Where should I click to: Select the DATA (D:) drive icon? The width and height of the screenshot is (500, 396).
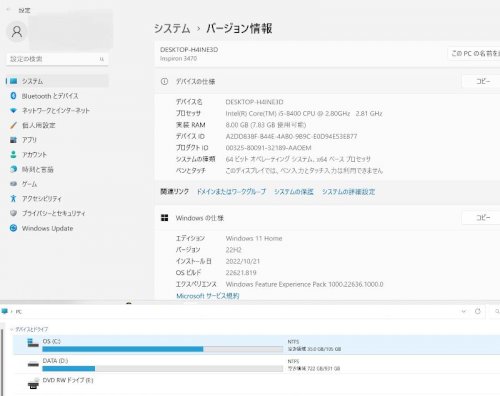(33, 364)
